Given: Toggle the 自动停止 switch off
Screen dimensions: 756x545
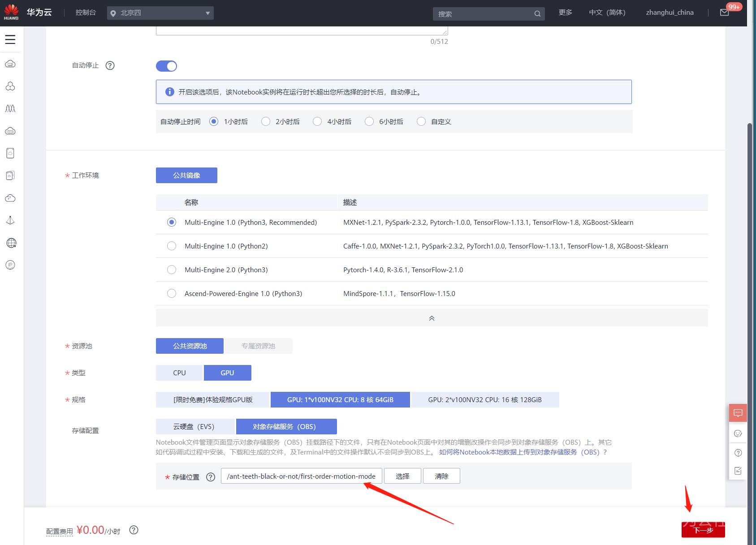Looking at the screenshot, I should coord(166,66).
